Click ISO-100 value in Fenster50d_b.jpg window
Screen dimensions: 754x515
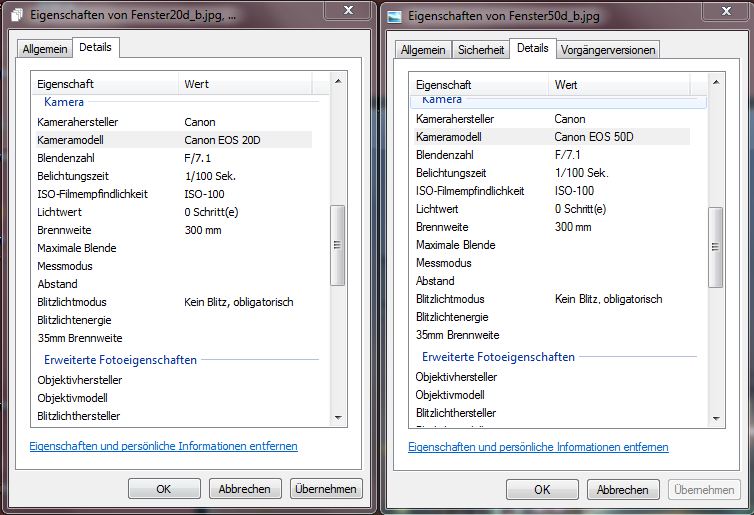coord(574,191)
